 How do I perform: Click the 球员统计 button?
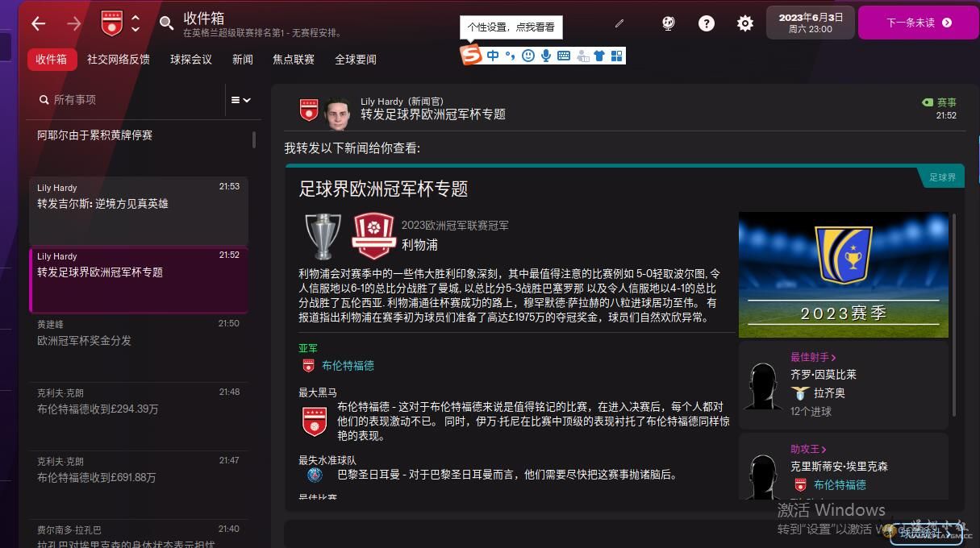(x=924, y=533)
